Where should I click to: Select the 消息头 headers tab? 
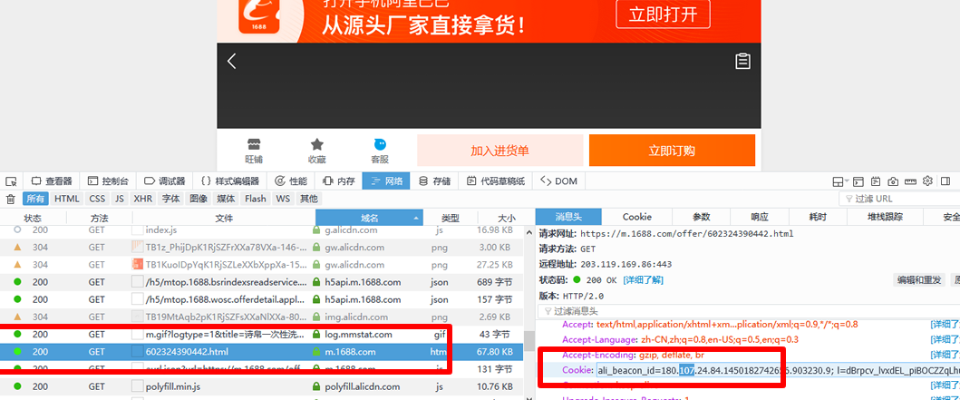click(569, 217)
